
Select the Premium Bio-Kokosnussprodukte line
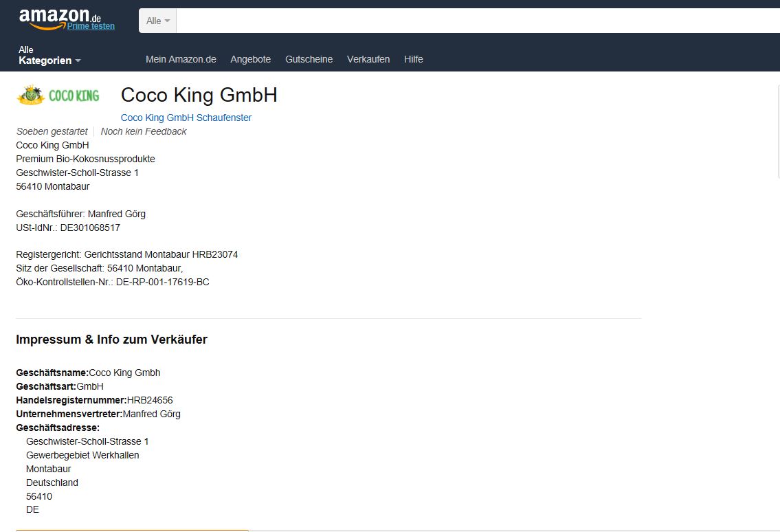(86, 159)
